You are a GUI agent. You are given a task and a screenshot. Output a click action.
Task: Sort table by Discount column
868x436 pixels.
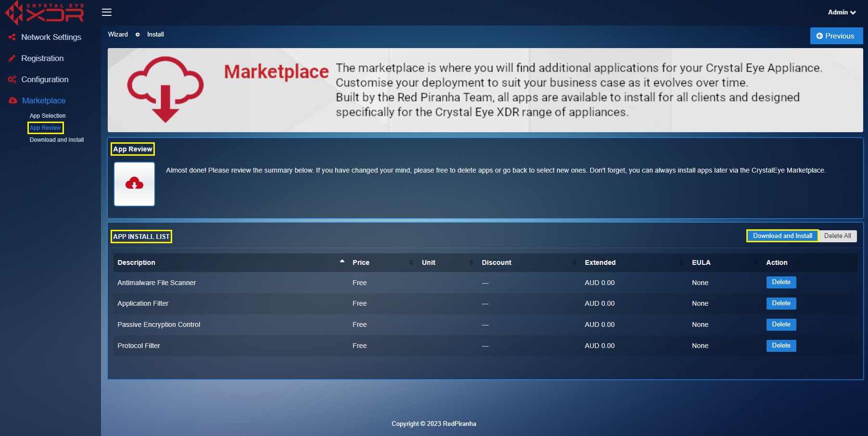[x=529, y=262]
